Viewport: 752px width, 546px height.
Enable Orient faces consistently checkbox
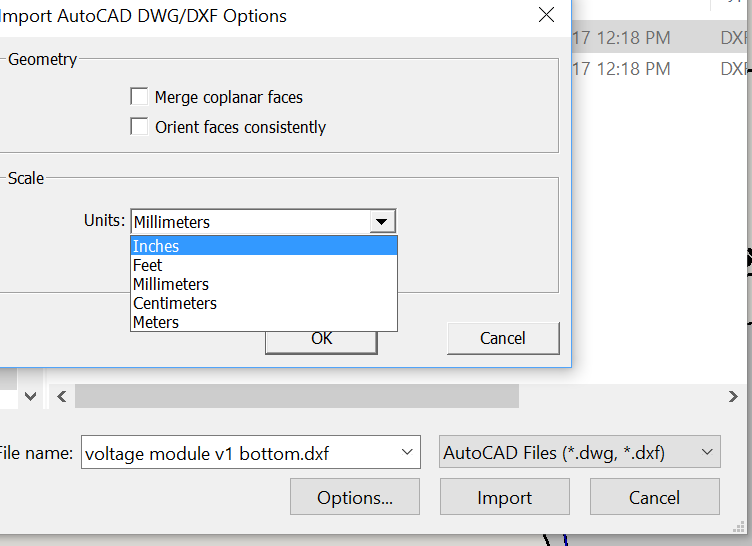(x=139, y=127)
